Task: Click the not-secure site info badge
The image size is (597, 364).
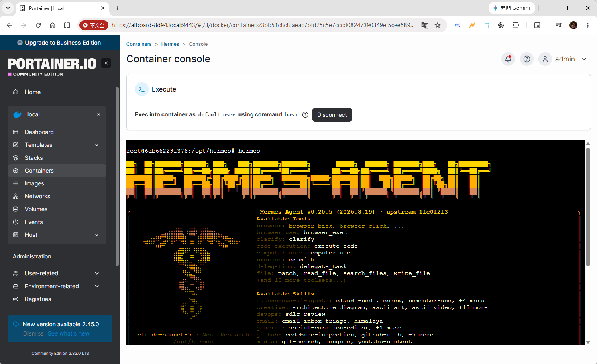Action: click(x=94, y=25)
